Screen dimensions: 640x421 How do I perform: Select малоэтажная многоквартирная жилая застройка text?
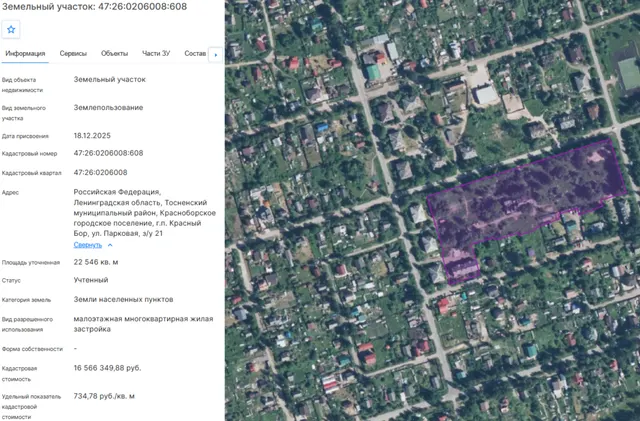coord(143,324)
